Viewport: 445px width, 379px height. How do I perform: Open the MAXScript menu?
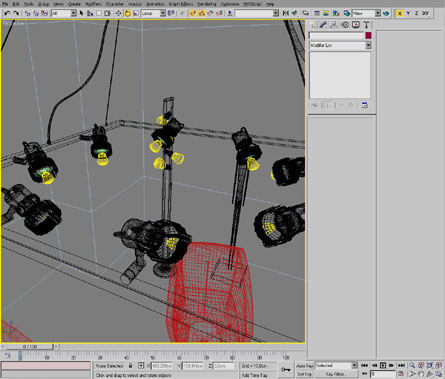252,4
